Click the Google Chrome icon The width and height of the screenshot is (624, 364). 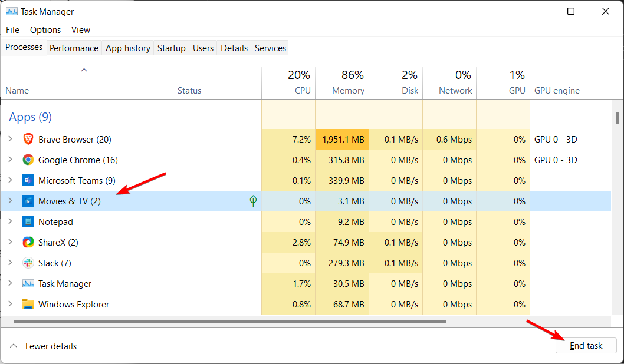point(28,160)
